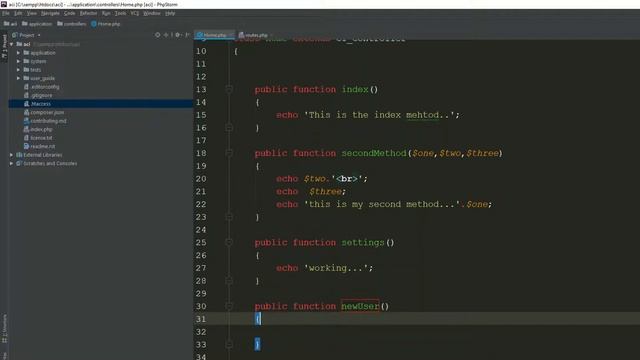Expand the tests folder
The height and width of the screenshot is (360, 640).
pos(18,70)
